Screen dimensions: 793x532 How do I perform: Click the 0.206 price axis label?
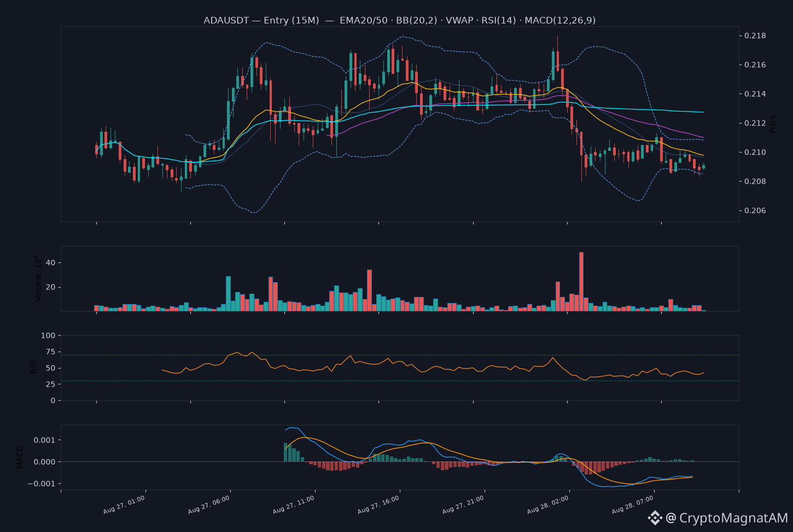(x=755, y=211)
